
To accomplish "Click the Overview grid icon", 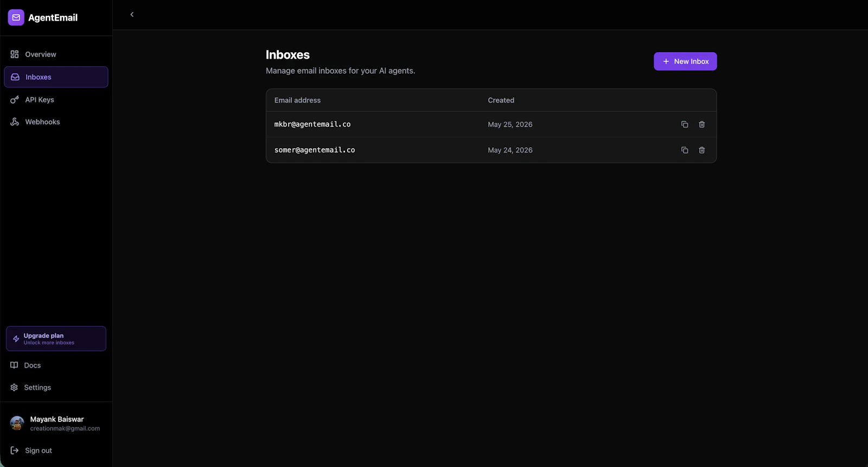I will (15, 54).
